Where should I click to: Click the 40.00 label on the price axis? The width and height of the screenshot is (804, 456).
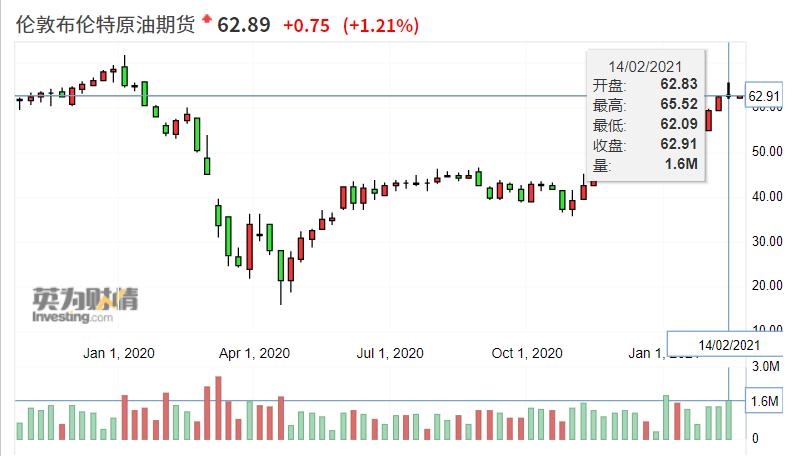click(766, 196)
